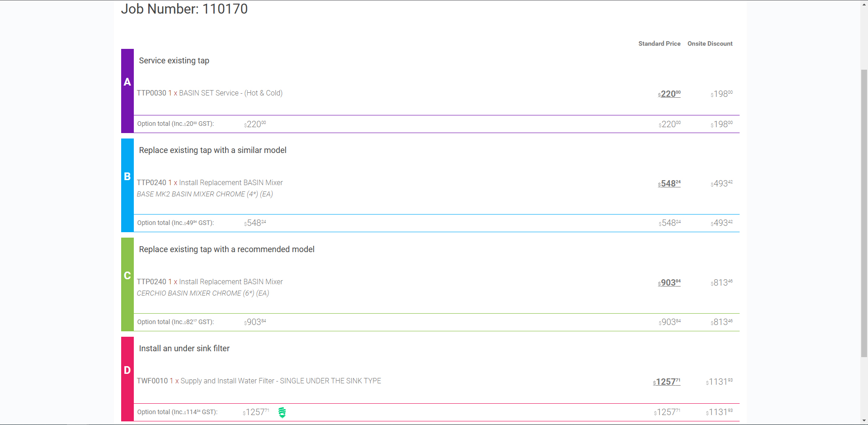Open product code TWF0010 details
This screenshot has height=425, width=868.
152,381
